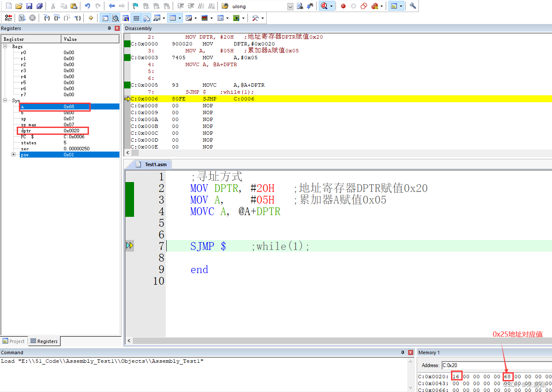Click the Save All icon
Viewport: 552px width, 392px height.
pos(40,6)
